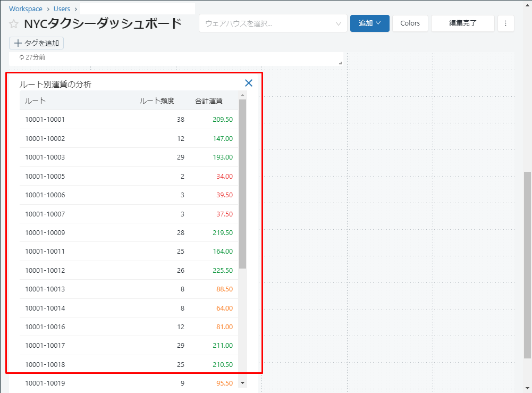Sort by the 合計運賃 column header
Screen dimensions: 532x393
208,101
